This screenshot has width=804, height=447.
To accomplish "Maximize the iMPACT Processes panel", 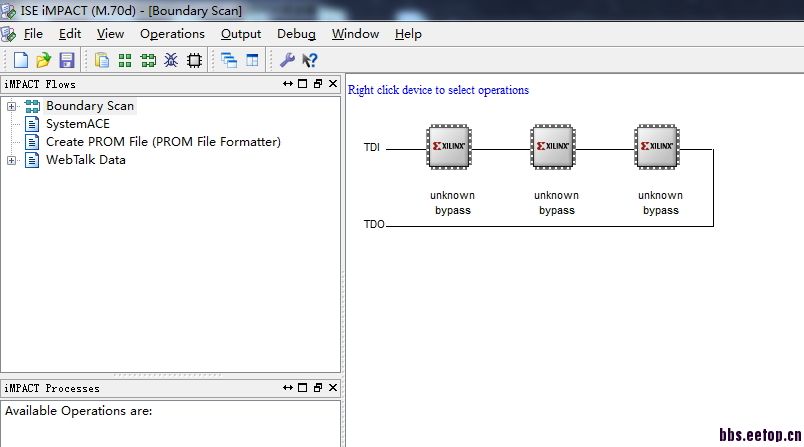I will point(303,388).
